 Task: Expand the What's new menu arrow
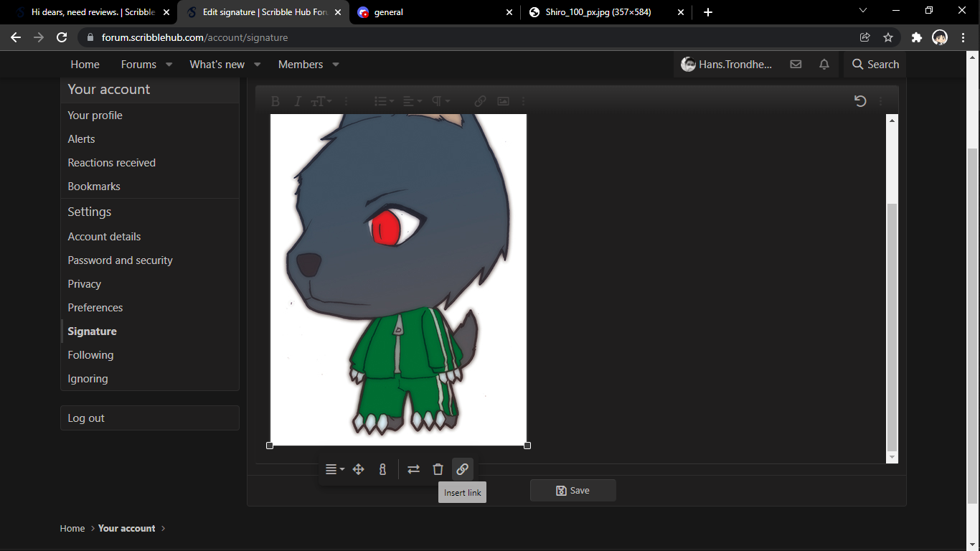tap(258, 65)
